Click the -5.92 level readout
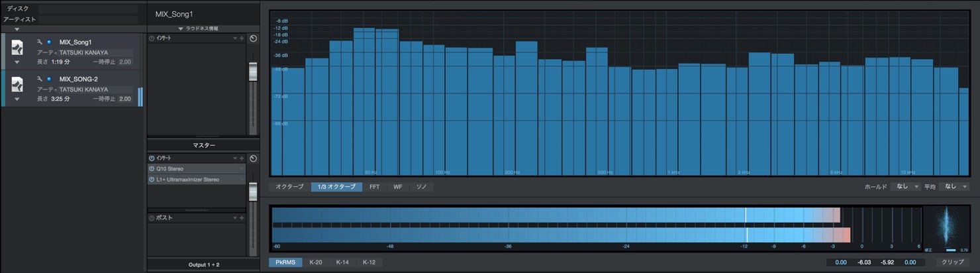 887,262
